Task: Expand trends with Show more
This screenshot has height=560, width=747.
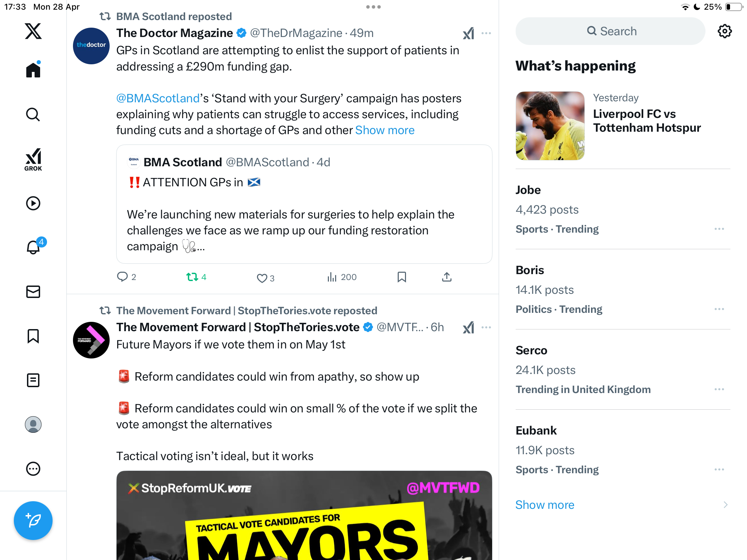Action: [x=545, y=505]
